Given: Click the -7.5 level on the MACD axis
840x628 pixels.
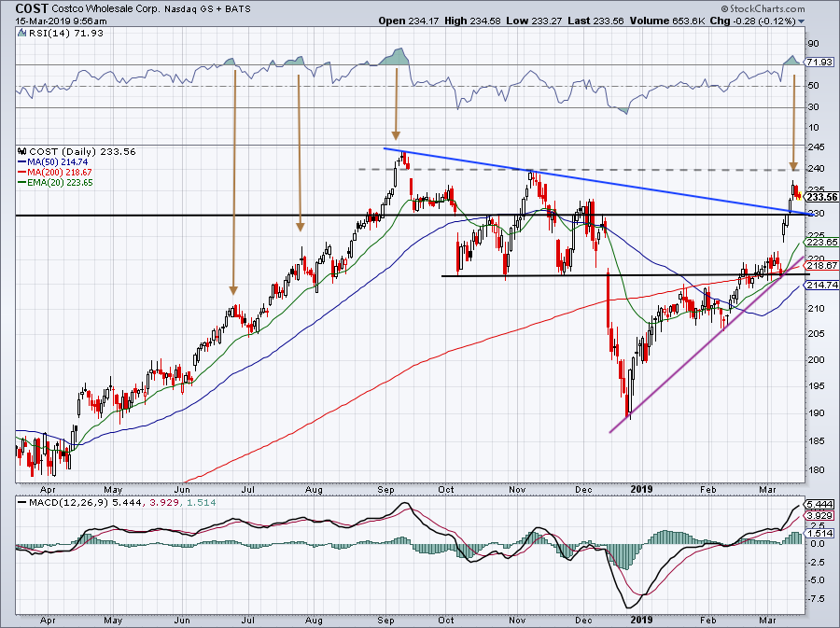Looking at the screenshot, I should (817, 598).
